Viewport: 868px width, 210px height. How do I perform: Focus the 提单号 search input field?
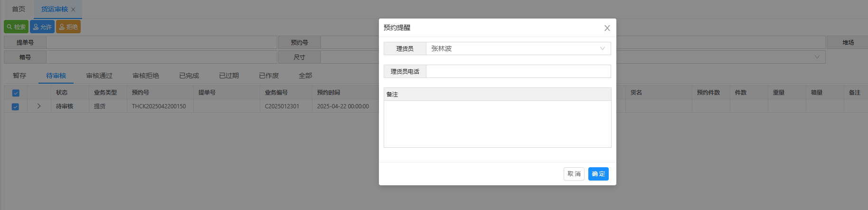pyautogui.click(x=161, y=42)
